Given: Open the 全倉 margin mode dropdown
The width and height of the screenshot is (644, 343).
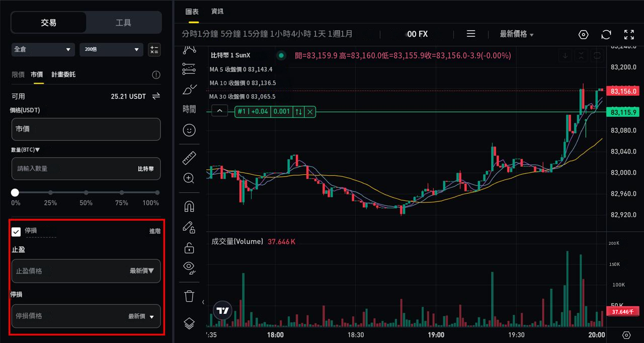Looking at the screenshot, I should [43, 49].
